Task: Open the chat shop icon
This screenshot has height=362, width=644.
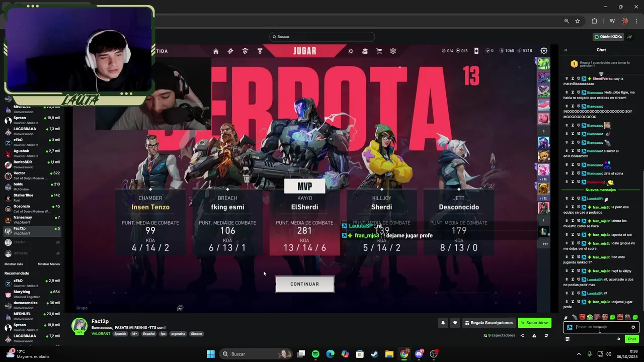Action: pyautogui.click(x=568, y=339)
